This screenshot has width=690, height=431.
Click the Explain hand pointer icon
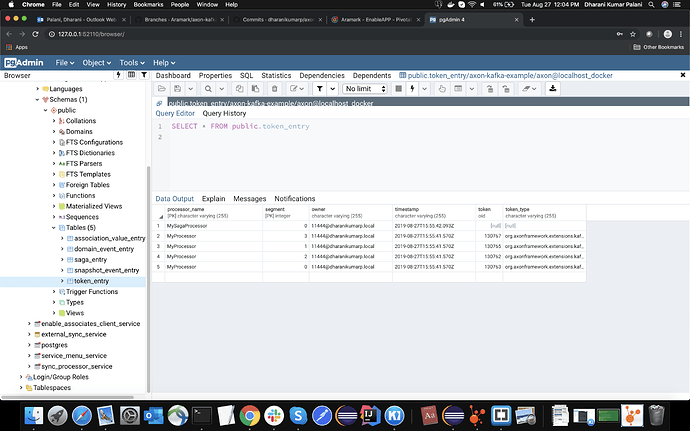coord(442,89)
